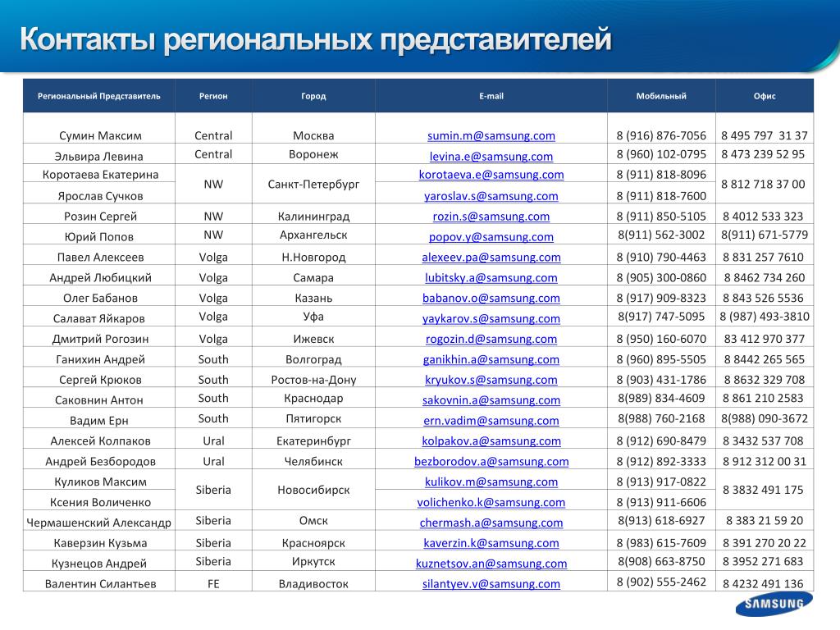Select the name 'Коротаева Екатерина'

[100, 175]
